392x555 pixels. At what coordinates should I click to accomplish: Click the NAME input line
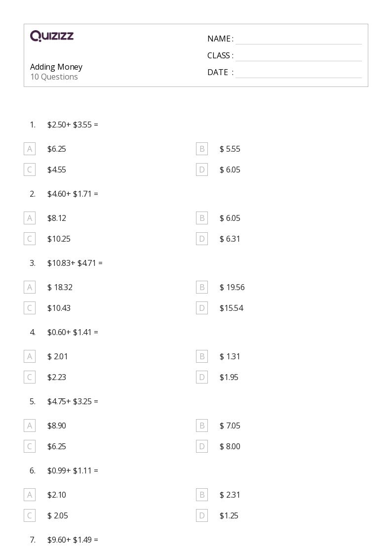click(x=298, y=39)
